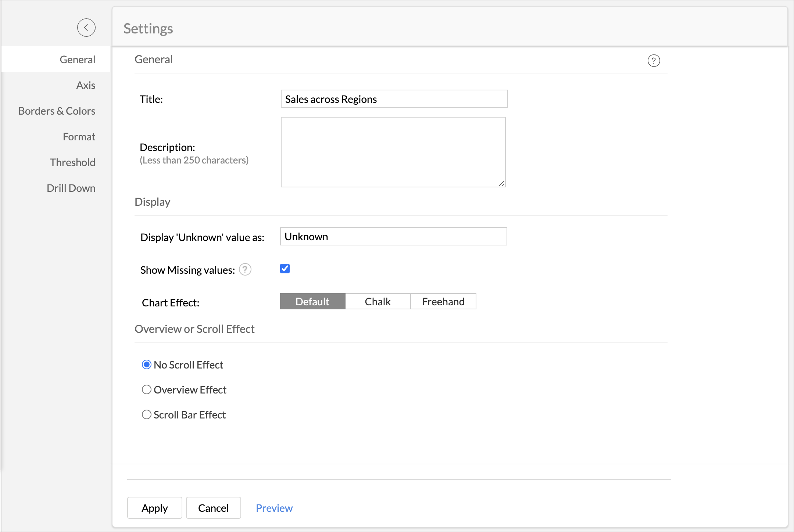794x532 pixels.
Task: Click help icon beside Show Missing values
Action: [x=245, y=270]
